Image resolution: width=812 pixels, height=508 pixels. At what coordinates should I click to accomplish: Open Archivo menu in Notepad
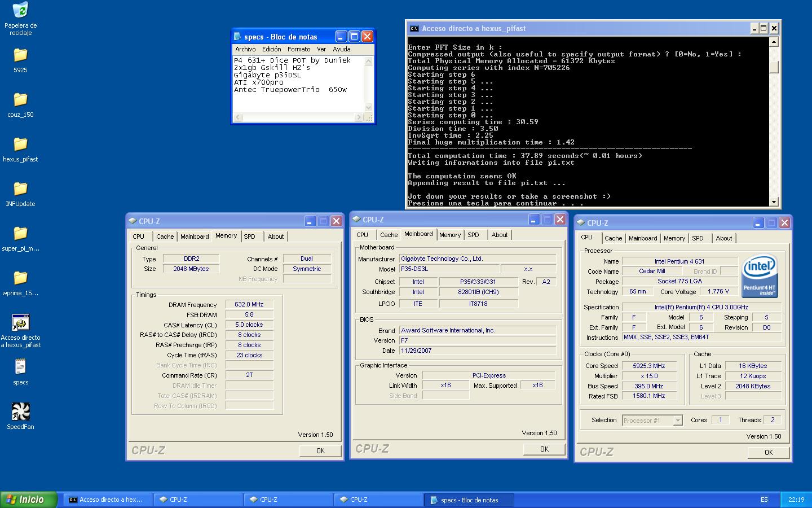click(x=245, y=49)
